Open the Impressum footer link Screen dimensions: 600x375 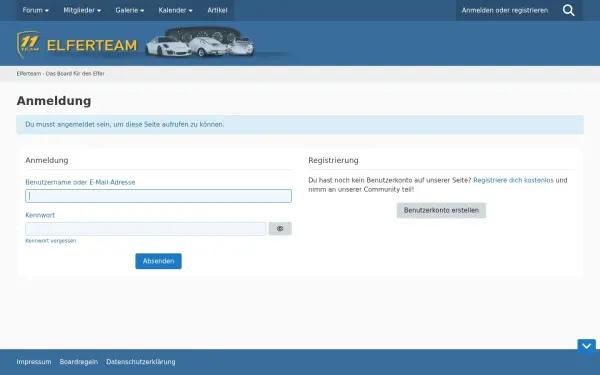tap(34, 362)
